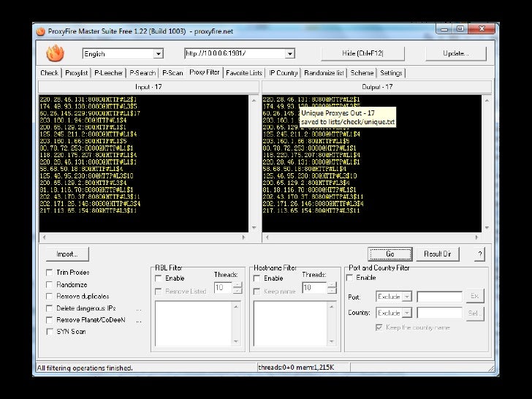Open the Randomize list tab
The height and width of the screenshot is (399, 532).
click(324, 72)
